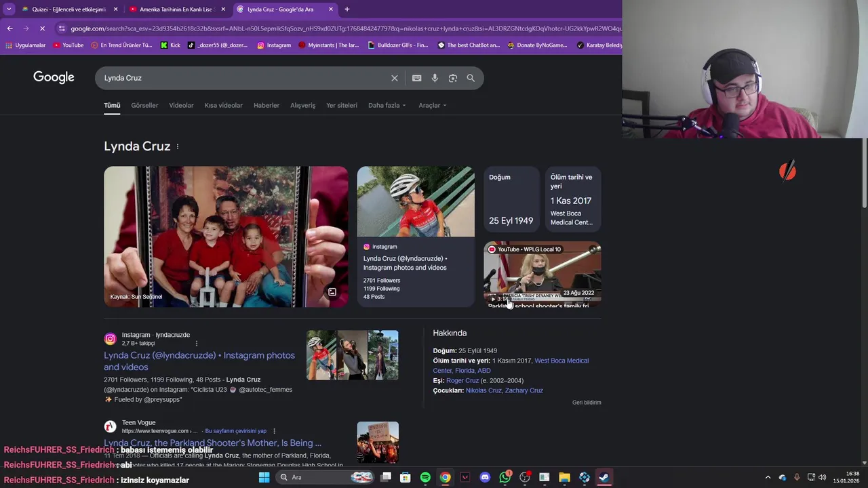
Task: Open the on-screen keyboard input tool
Action: coord(416,78)
